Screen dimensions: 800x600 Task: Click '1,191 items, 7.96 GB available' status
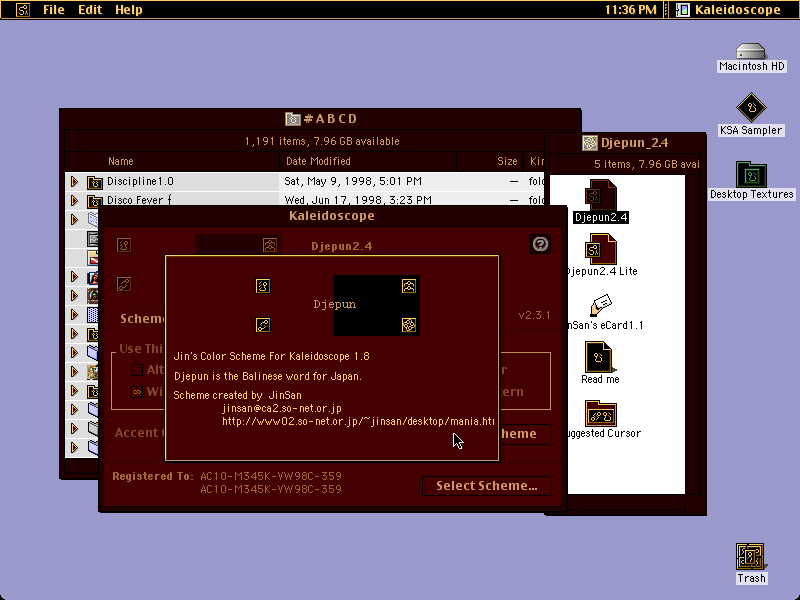point(322,141)
